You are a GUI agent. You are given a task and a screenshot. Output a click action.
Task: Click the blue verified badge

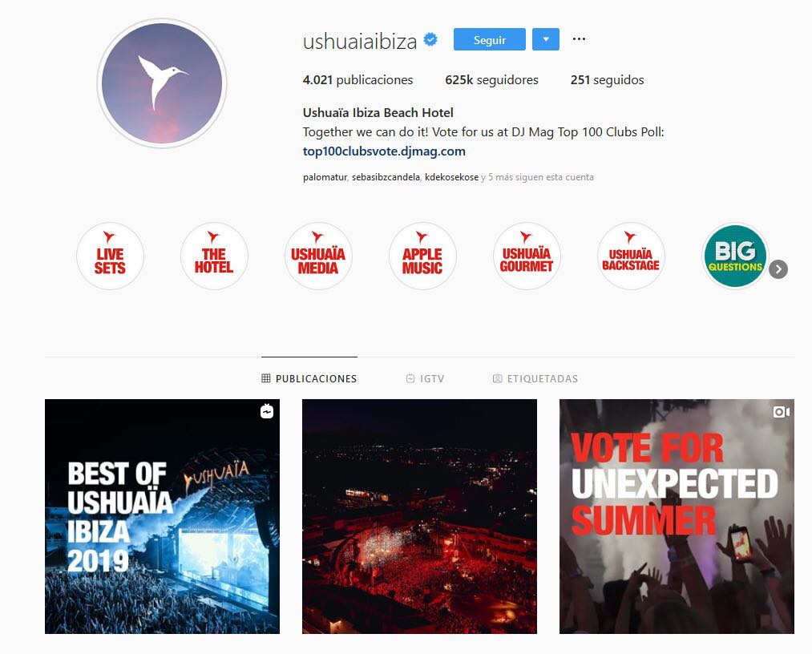[430, 39]
